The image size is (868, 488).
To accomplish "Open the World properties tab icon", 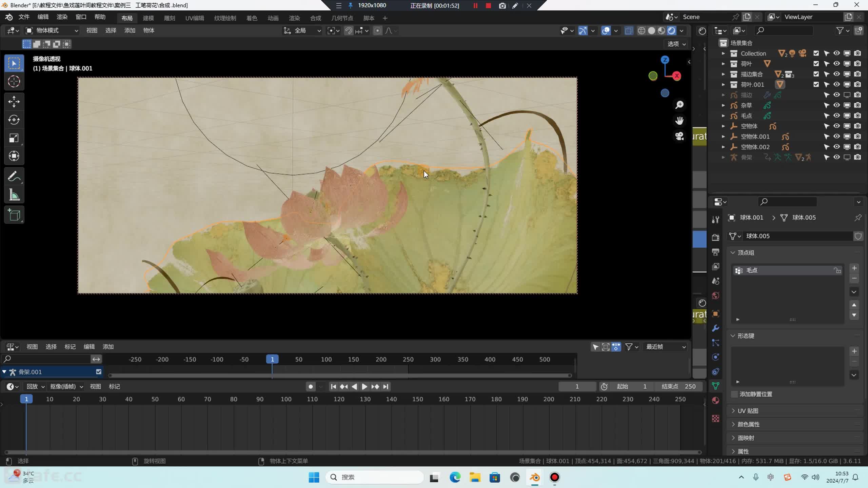I will [715, 296].
